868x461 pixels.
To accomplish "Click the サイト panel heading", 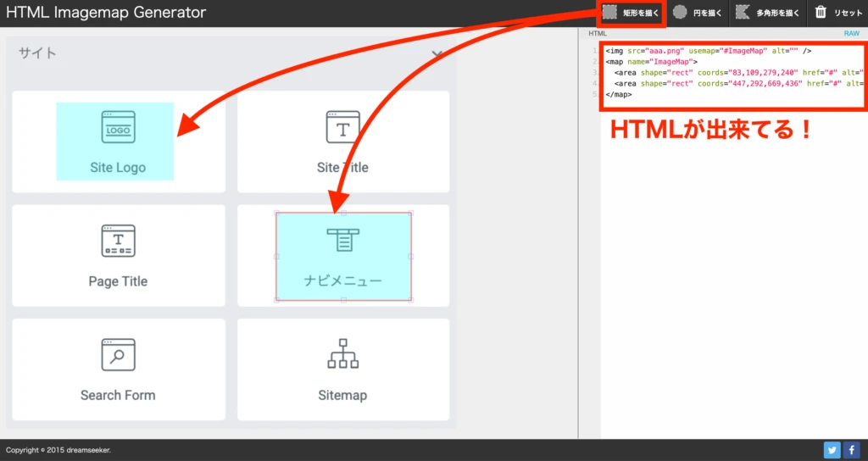I will point(37,53).
